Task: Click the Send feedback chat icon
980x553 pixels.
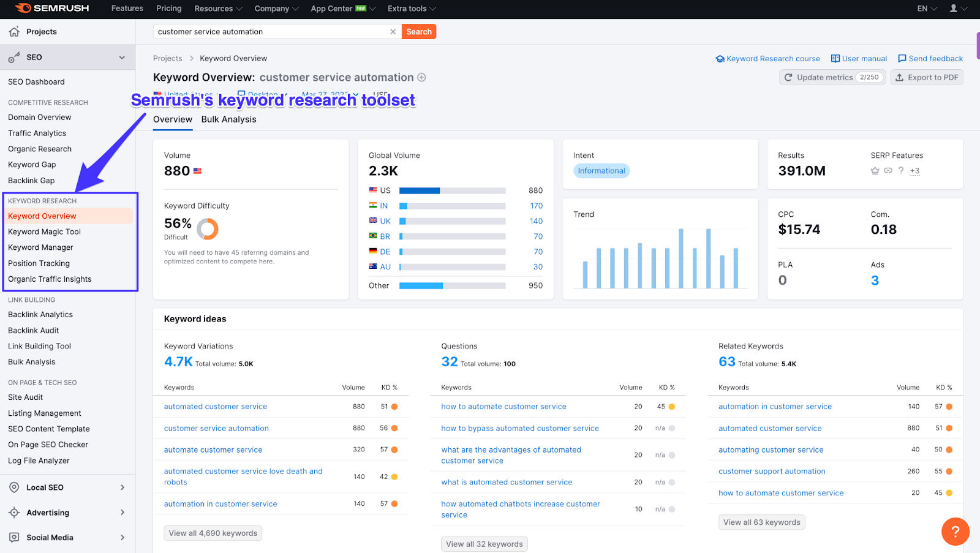Action: [902, 59]
